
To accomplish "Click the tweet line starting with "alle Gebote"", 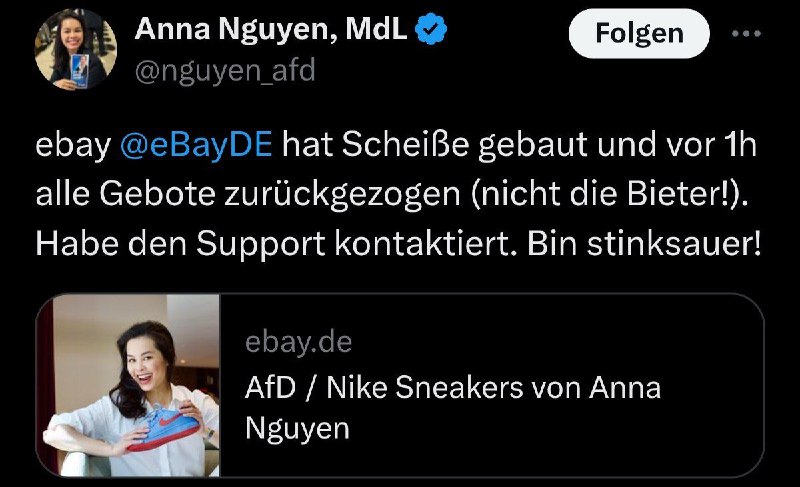I will 391,195.
